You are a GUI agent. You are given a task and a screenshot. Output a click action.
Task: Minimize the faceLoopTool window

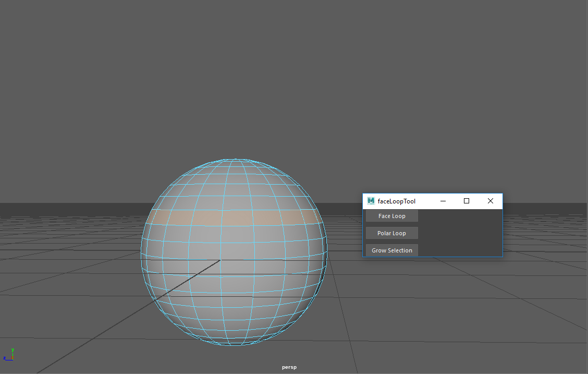click(443, 201)
